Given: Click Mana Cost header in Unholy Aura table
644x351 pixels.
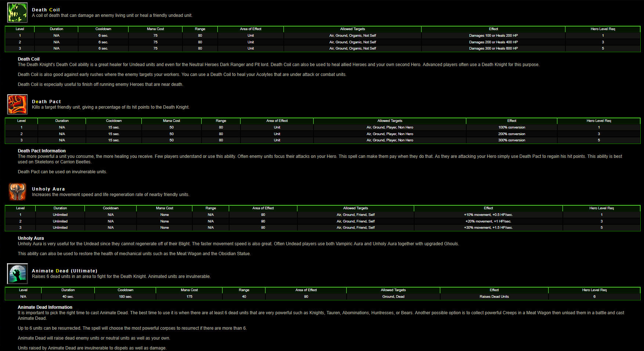Looking at the screenshot, I should (x=164, y=208).
